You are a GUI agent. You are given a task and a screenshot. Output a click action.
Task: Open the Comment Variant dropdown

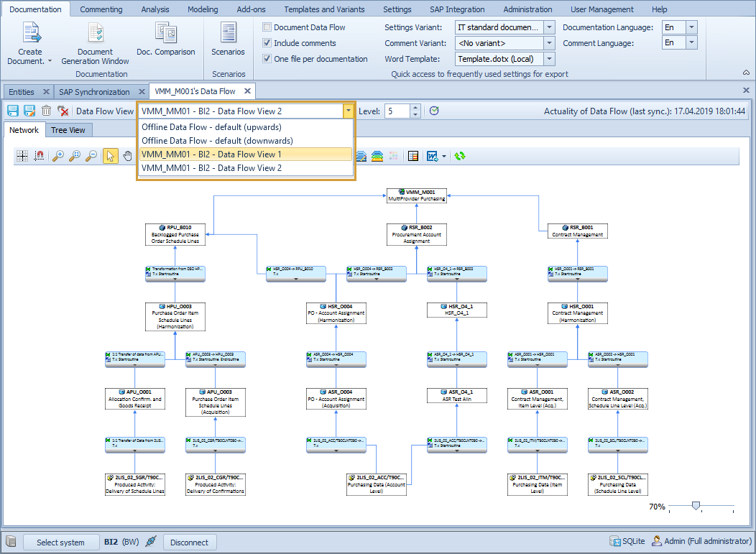[548, 42]
